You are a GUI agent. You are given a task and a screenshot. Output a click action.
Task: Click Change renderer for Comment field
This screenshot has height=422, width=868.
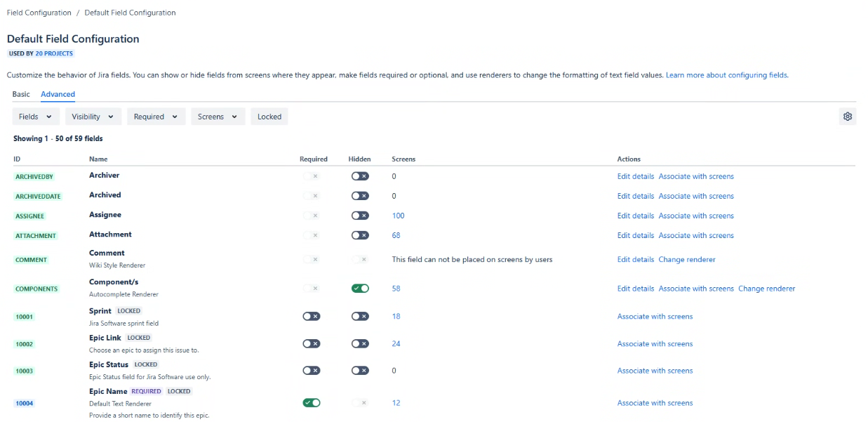[686, 260]
